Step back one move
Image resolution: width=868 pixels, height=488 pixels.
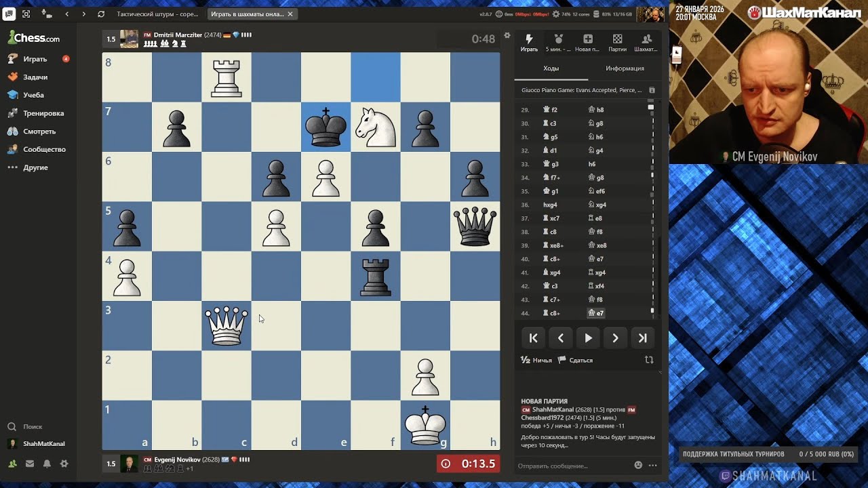[561, 338]
